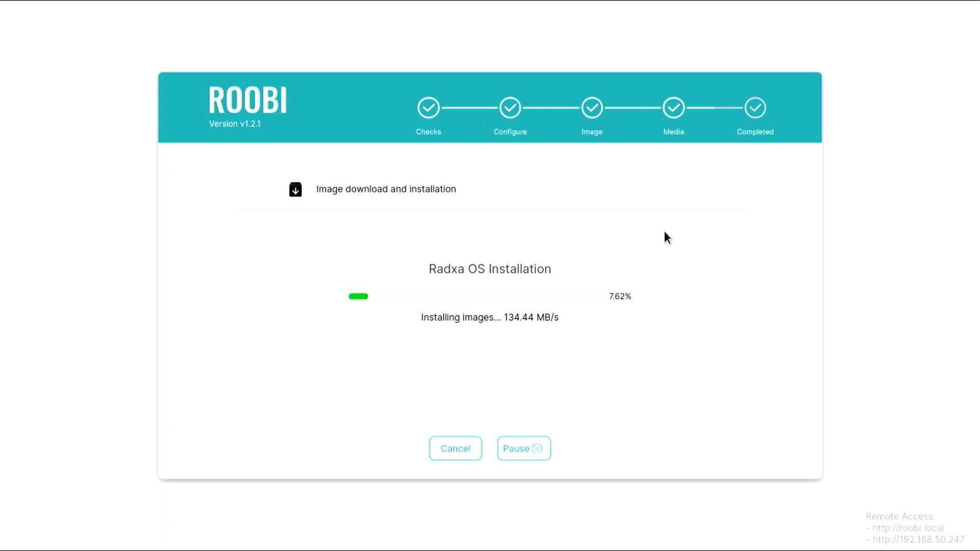The image size is (980, 551).
Task: Click the Configure step checkmark circle
Action: point(510,108)
